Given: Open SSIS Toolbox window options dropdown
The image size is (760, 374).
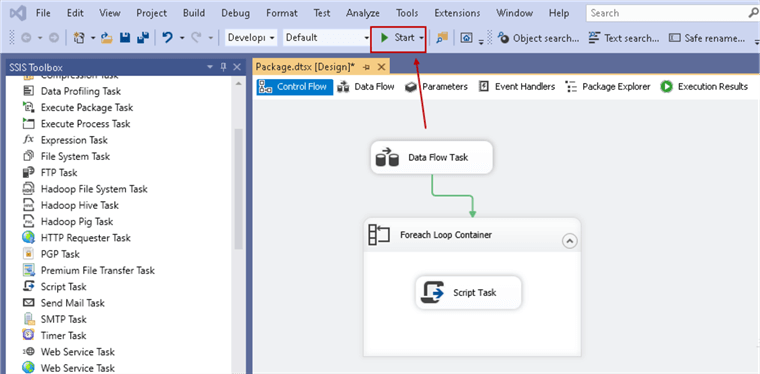Looking at the screenshot, I should [210, 67].
